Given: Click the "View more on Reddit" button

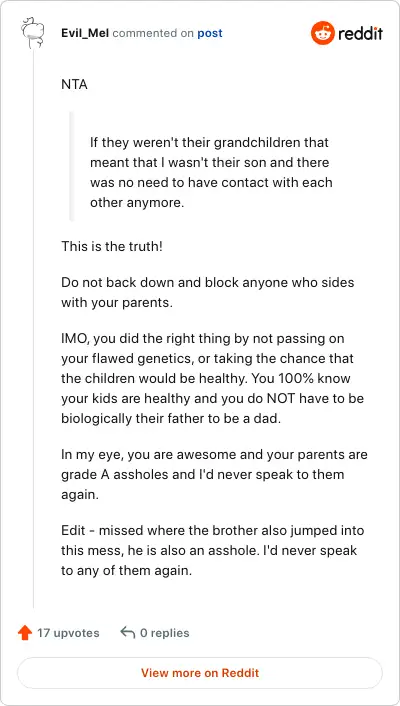Looking at the screenshot, I should pos(200,673).
